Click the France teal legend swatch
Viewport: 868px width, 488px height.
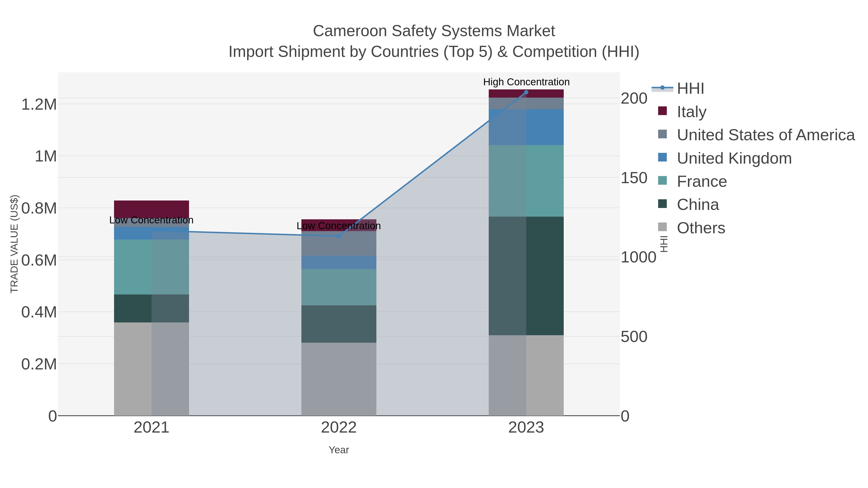tap(663, 180)
